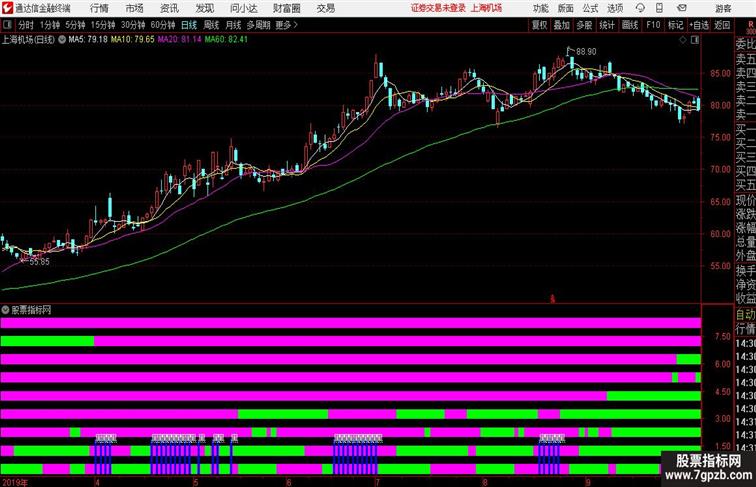
Task: Click the diamond icon at chart top-right
Action: point(683,40)
